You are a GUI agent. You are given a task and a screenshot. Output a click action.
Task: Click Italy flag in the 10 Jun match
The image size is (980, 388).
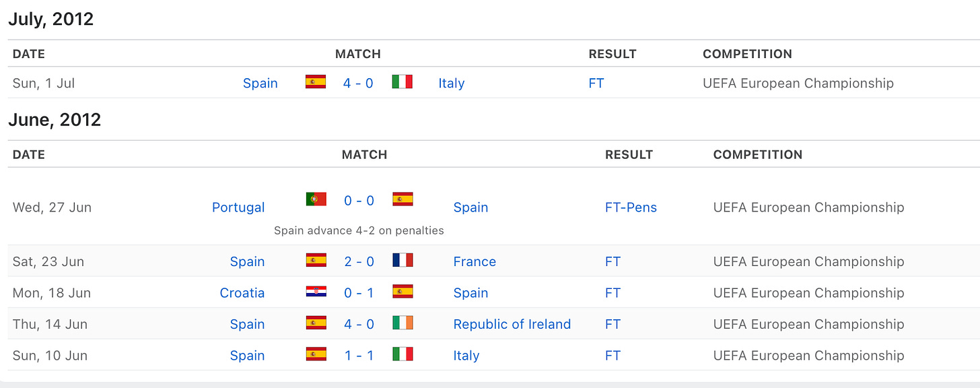pos(403,354)
